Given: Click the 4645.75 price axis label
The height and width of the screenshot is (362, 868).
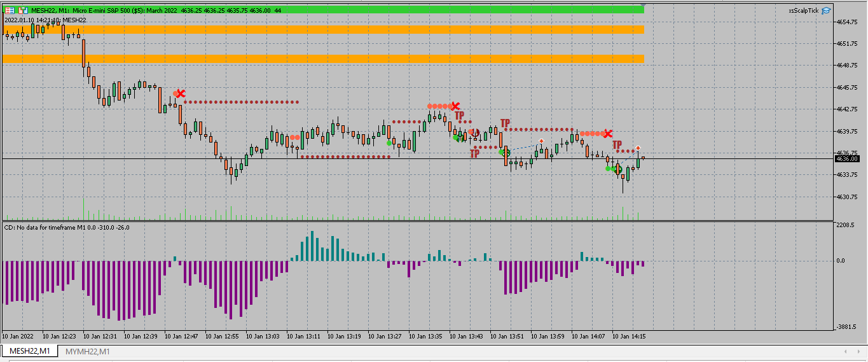Looking at the screenshot, I should coord(846,88).
